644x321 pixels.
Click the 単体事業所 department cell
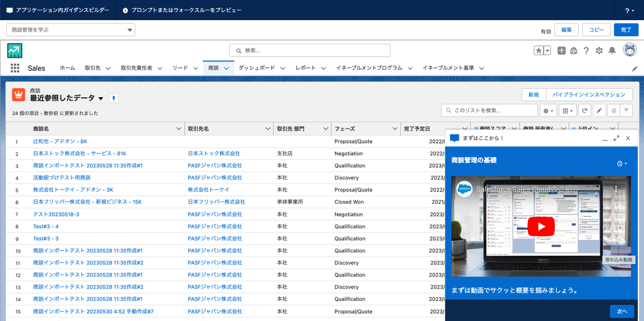click(x=289, y=202)
